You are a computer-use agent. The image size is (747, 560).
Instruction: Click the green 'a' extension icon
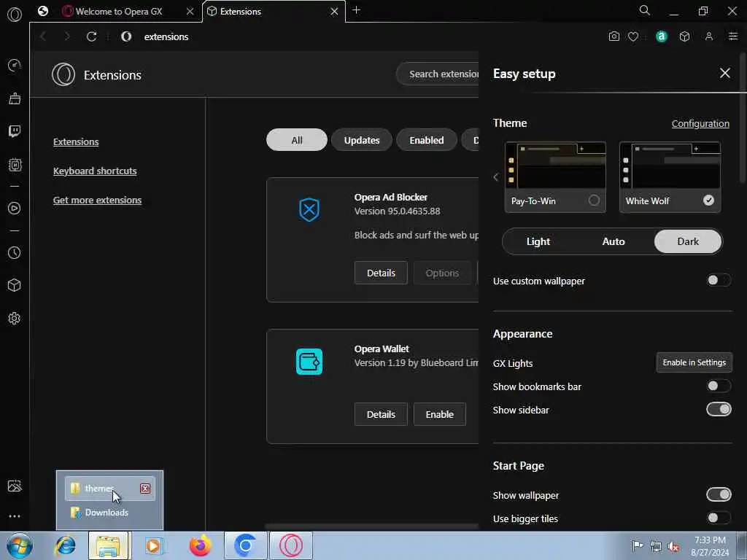661,36
